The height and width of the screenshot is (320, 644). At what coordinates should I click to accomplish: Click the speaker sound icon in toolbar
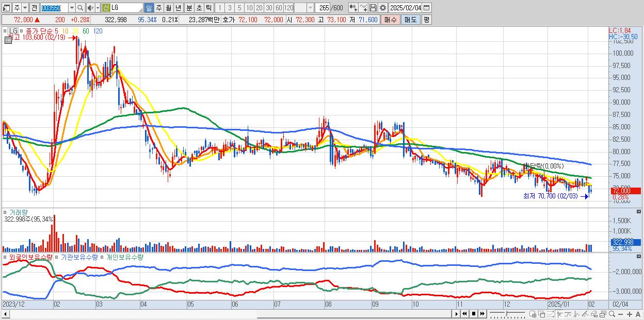90,8
